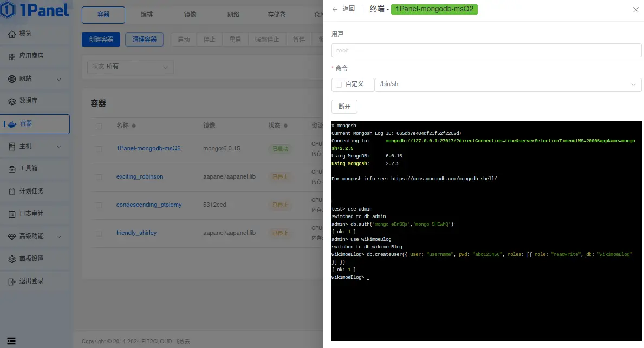Enable the 自定义 custom command checkbox
Image resolution: width=644 pixels, height=348 pixels.
[x=339, y=84]
